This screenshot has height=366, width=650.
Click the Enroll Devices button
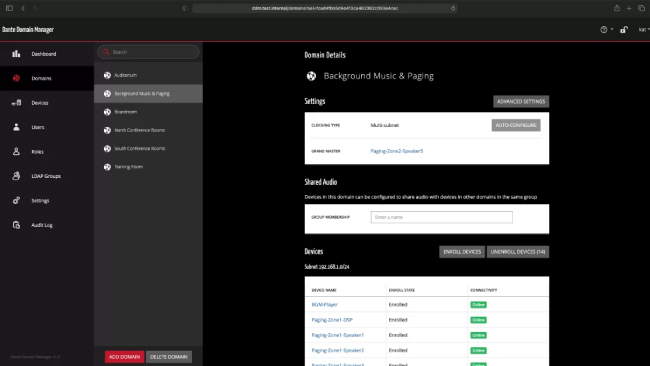[x=462, y=252]
